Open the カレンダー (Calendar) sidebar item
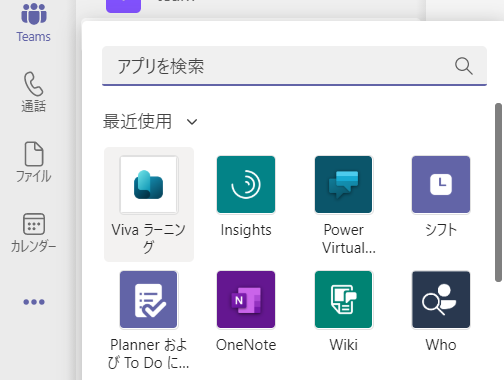The height and width of the screenshot is (380, 504). point(34,233)
